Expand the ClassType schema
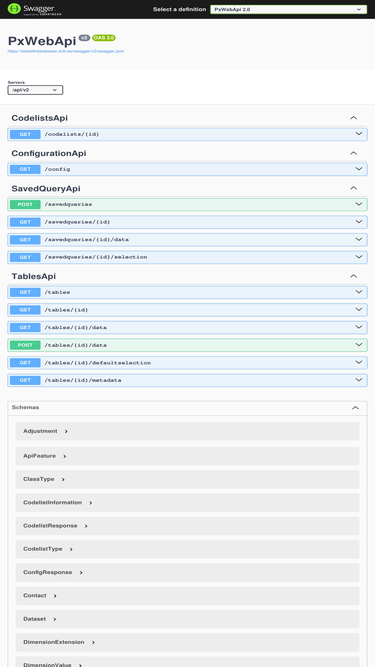Screen dimensions: 375x667 [44, 479]
